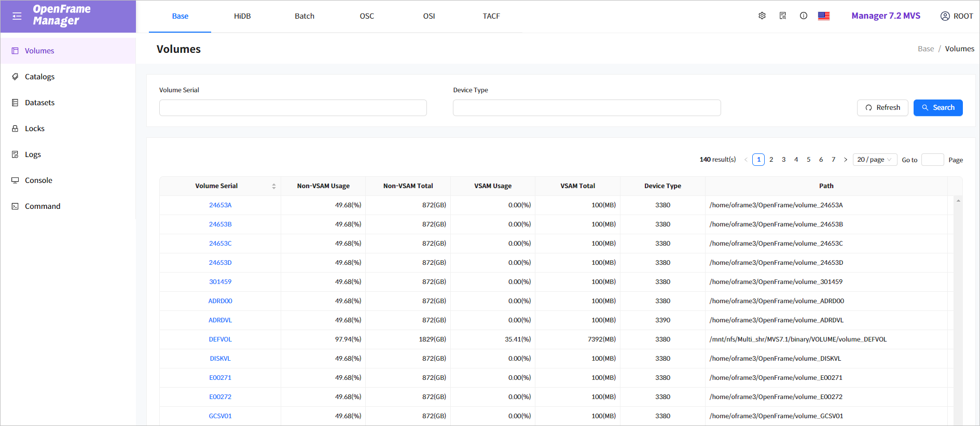The width and height of the screenshot is (980, 426).
Task: Switch to the HiDB tab
Action: (x=242, y=16)
